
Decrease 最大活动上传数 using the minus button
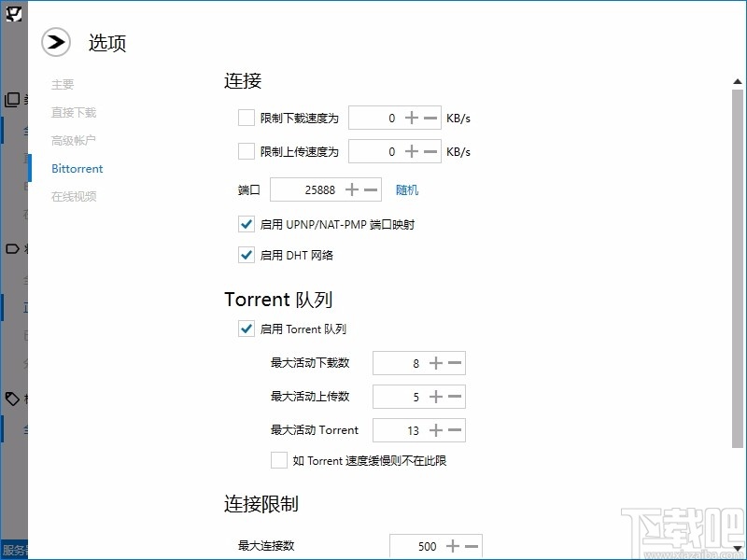[456, 396]
